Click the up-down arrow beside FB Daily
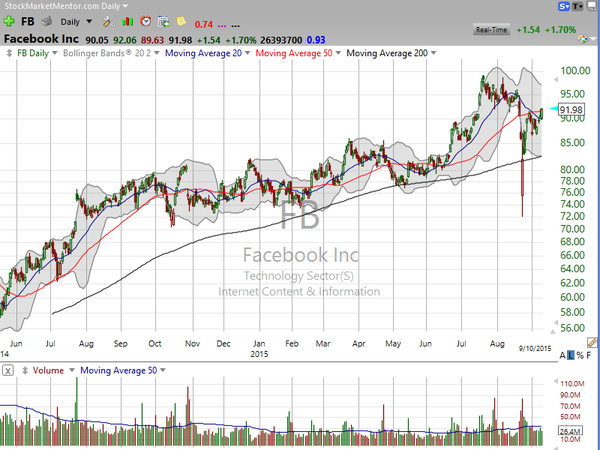 pyautogui.click(x=9, y=53)
